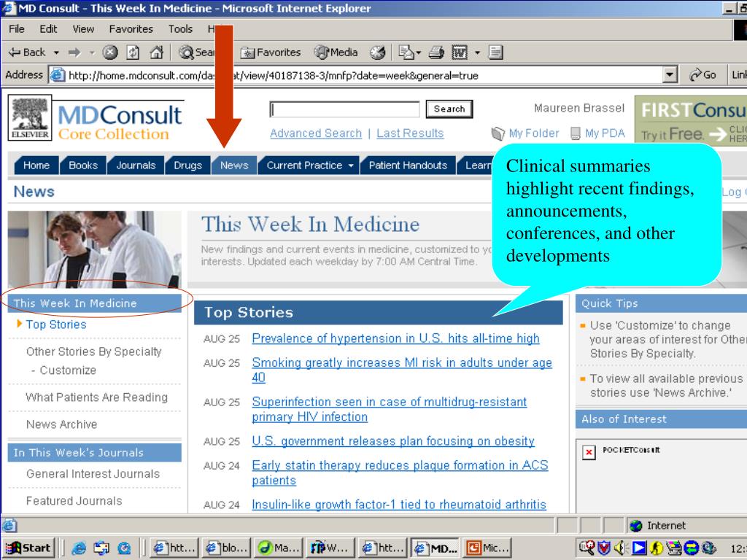Open the smoking and MI risk story
The width and height of the screenshot is (747, 560).
pos(402,370)
